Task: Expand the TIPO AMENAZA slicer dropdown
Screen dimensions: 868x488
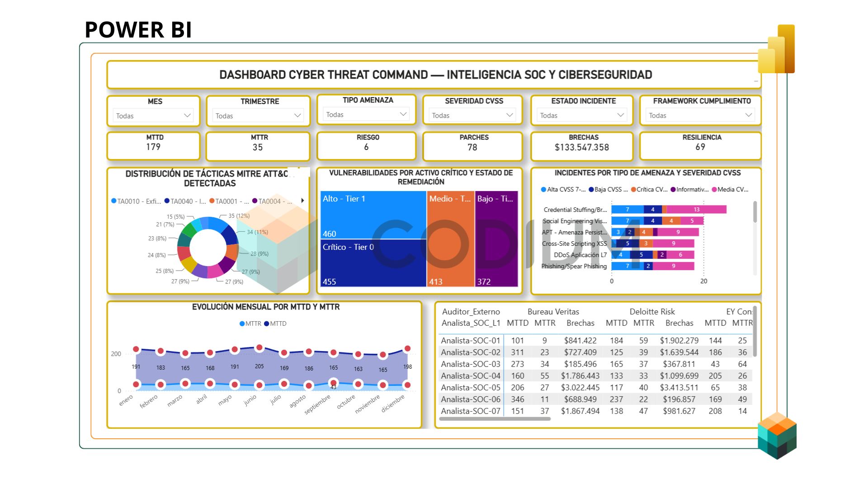Action: [x=366, y=115]
